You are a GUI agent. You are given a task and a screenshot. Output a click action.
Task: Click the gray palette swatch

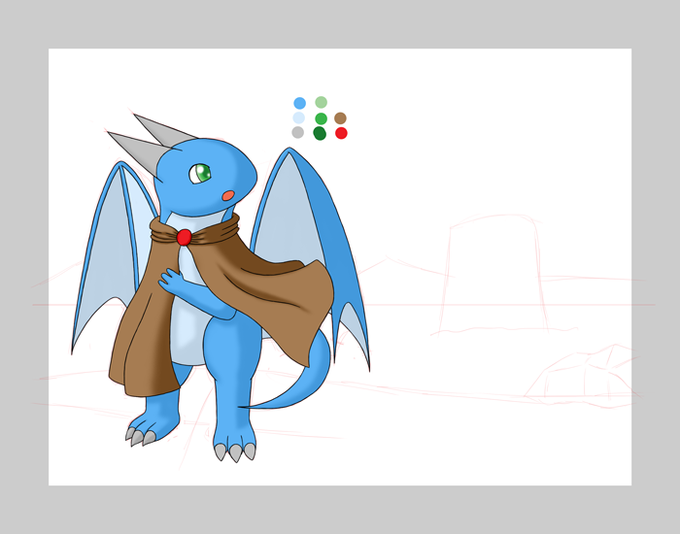[x=298, y=132]
